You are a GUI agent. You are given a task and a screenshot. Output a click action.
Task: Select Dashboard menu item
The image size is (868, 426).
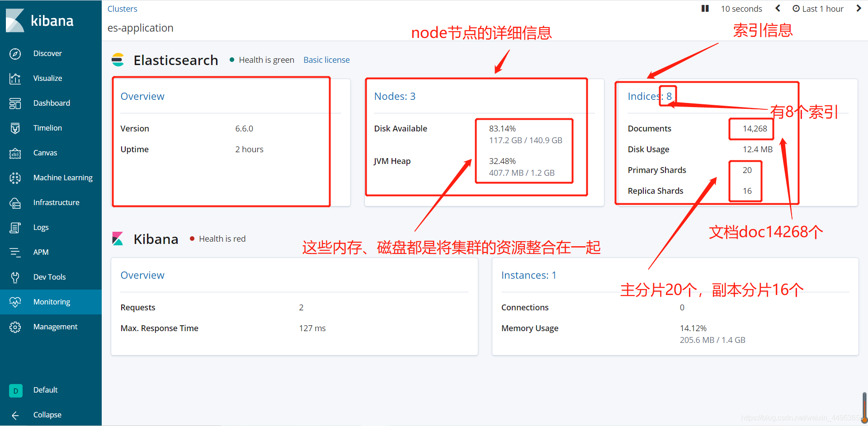(x=52, y=103)
